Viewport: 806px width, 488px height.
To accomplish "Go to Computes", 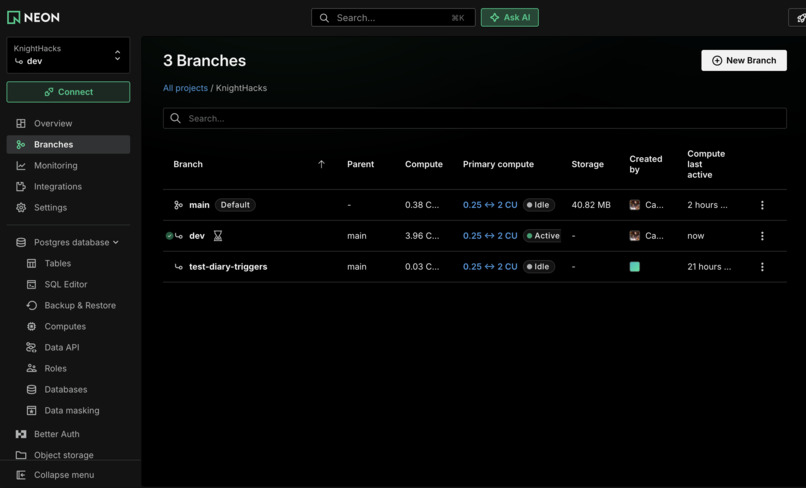I will pyautogui.click(x=65, y=327).
